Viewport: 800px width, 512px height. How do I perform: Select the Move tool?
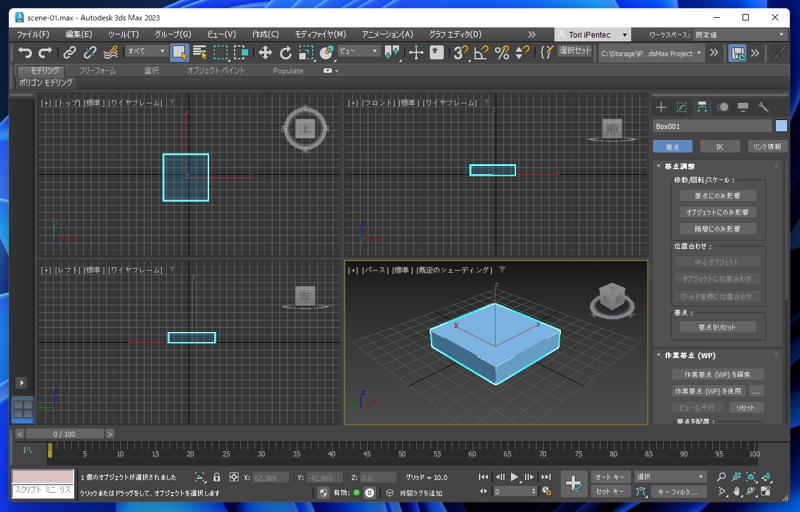(x=265, y=52)
